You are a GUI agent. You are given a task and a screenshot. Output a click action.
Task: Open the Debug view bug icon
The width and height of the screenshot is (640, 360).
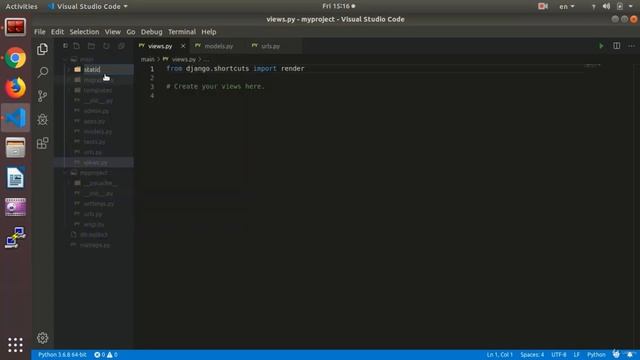point(42,120)
